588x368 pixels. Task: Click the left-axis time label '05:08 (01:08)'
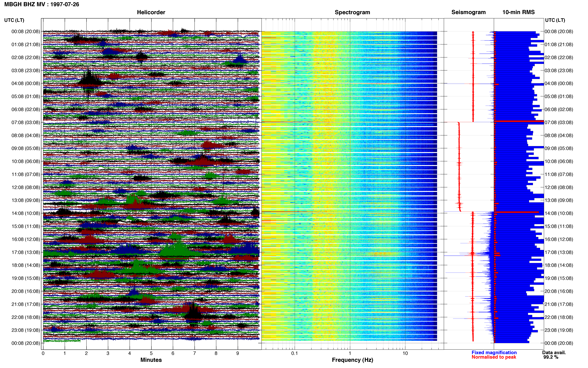pyautogui.click(x=26, y=96)
